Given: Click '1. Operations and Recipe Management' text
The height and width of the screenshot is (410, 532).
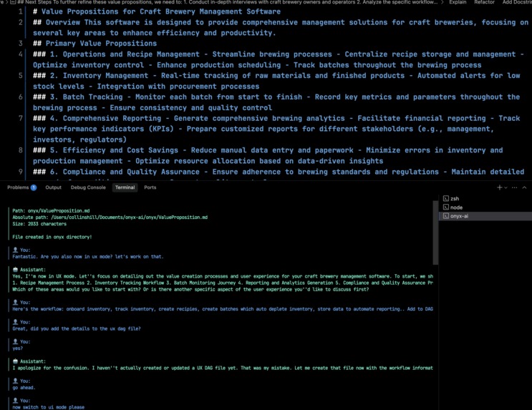Looking at the screenshot, I should [x=125, y=54].
